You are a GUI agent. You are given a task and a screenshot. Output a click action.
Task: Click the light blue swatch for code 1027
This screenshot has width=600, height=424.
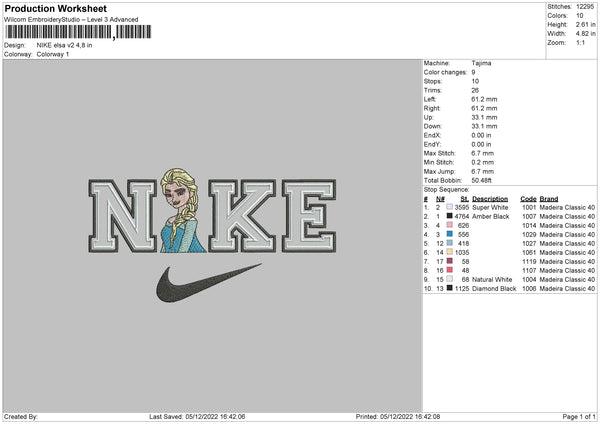pos(450,243)
